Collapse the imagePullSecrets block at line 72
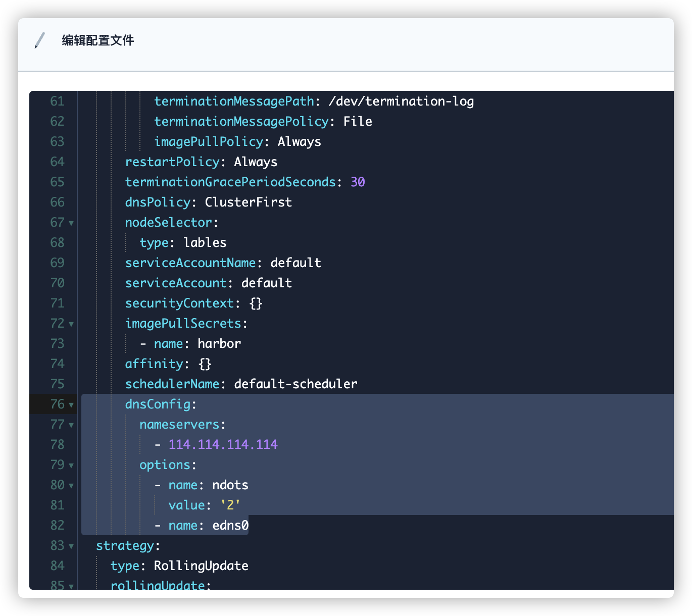 point(71,324)
